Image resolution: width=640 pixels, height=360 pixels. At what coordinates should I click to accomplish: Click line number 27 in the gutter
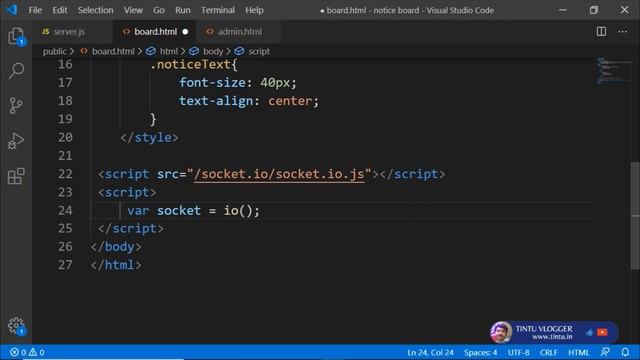point(65,265)
